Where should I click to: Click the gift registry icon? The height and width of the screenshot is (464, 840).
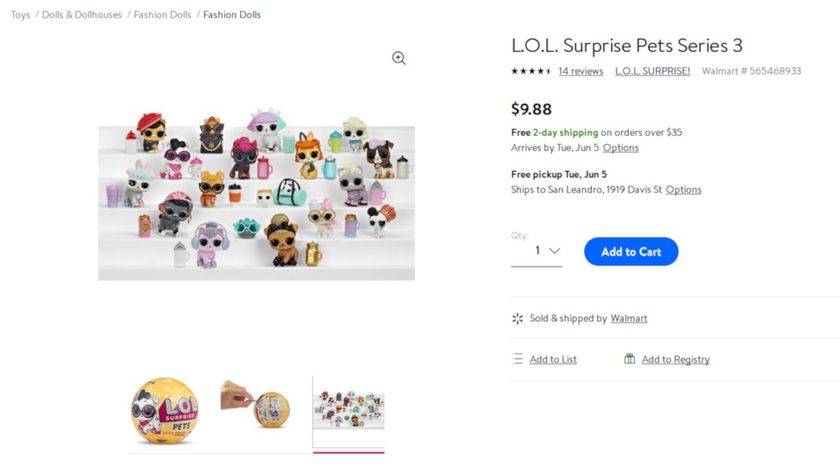click(x=629, y=359)
